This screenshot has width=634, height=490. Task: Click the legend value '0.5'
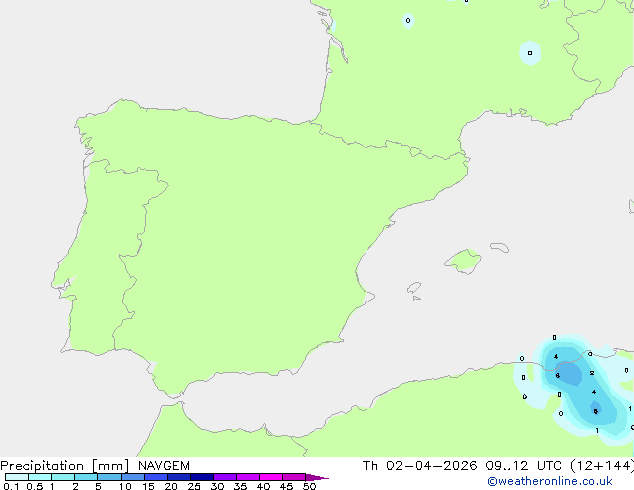click(x=35, y=486)
